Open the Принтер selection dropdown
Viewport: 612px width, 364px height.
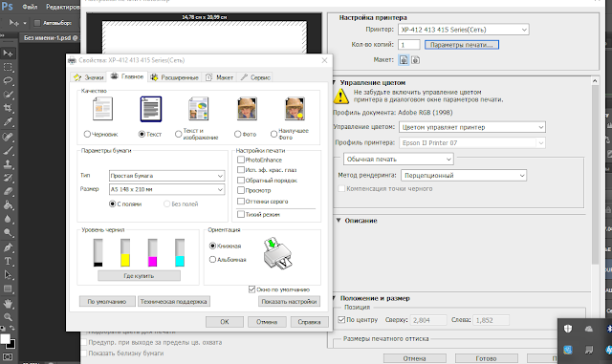[x=463, y=30]
